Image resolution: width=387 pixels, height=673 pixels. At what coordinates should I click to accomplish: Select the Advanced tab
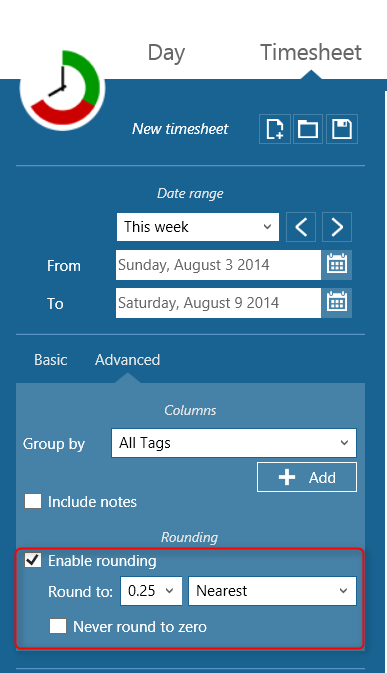[x=127, y=360]
